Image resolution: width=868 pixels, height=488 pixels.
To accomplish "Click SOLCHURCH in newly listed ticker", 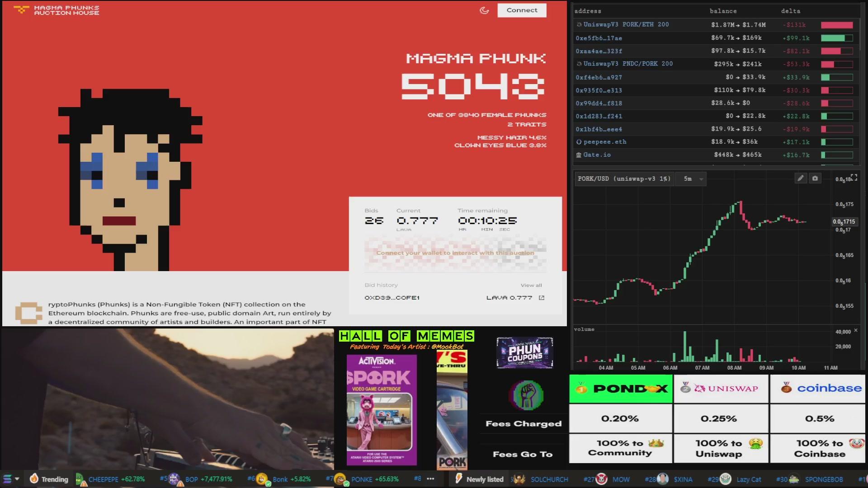I will tap(549, 479).
